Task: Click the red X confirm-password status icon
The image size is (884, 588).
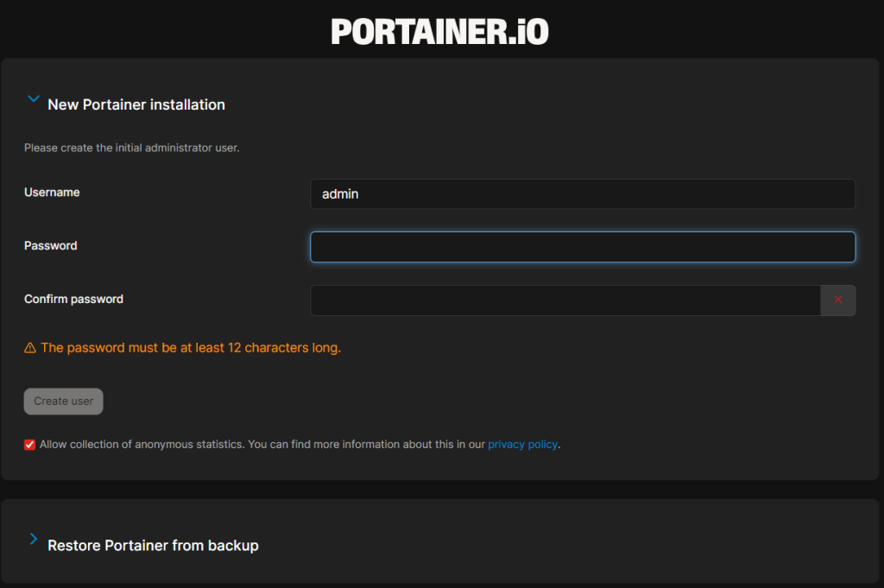Action: click(838, 300)
